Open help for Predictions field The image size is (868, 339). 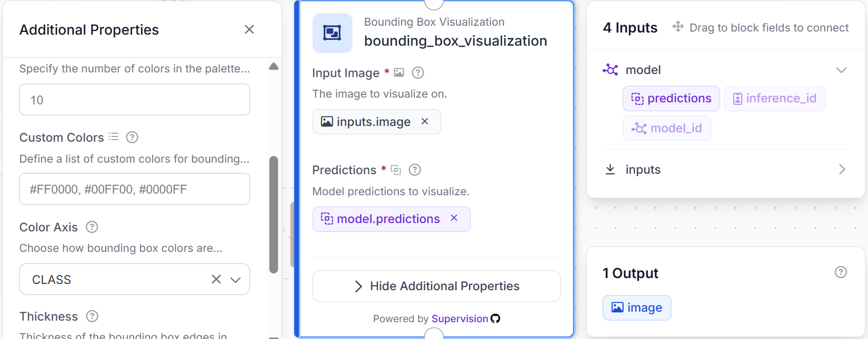click(415, 170)
